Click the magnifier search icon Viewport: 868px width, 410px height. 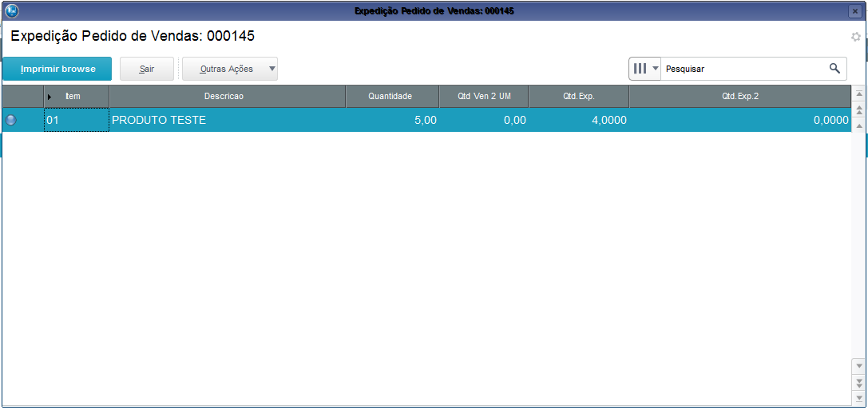point(834,69)
